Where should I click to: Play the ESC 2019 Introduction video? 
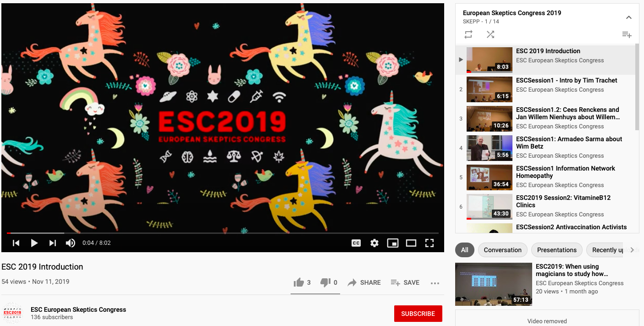tap(34, 243)
